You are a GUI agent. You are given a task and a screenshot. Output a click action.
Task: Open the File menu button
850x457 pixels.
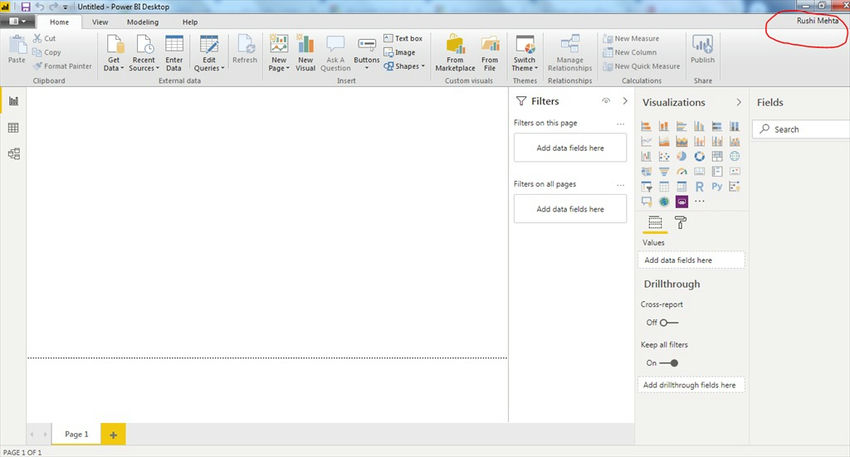[x=17, y=21]
